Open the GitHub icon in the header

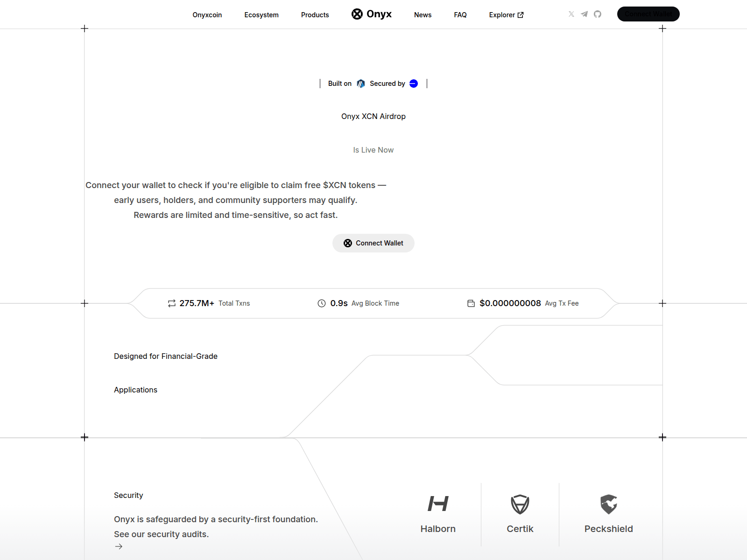tap(598, 14)
